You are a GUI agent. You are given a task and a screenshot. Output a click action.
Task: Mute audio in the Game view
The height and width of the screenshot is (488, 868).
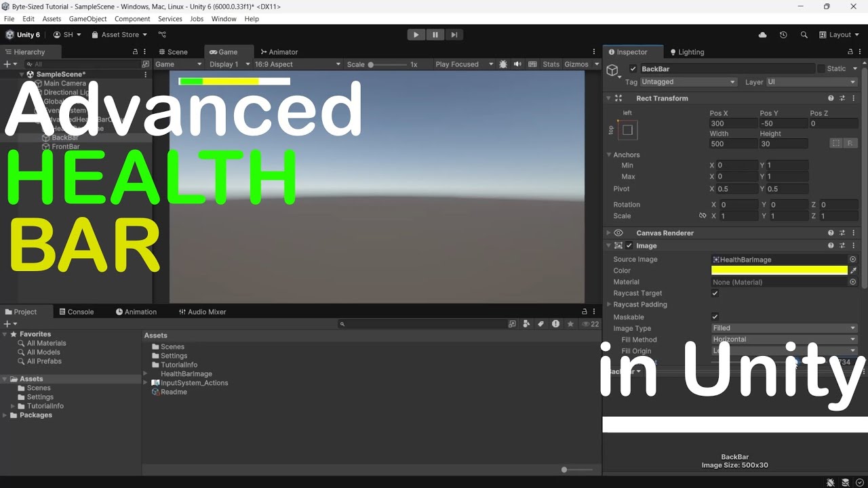(x=517, y=64)
